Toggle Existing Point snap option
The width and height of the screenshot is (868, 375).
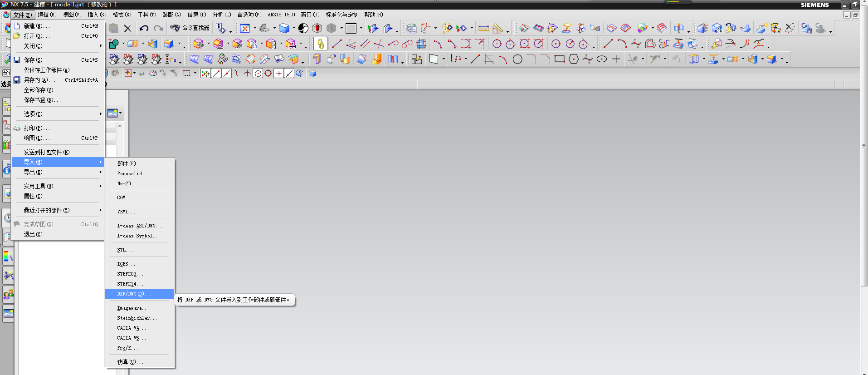[x=279, y=73]
